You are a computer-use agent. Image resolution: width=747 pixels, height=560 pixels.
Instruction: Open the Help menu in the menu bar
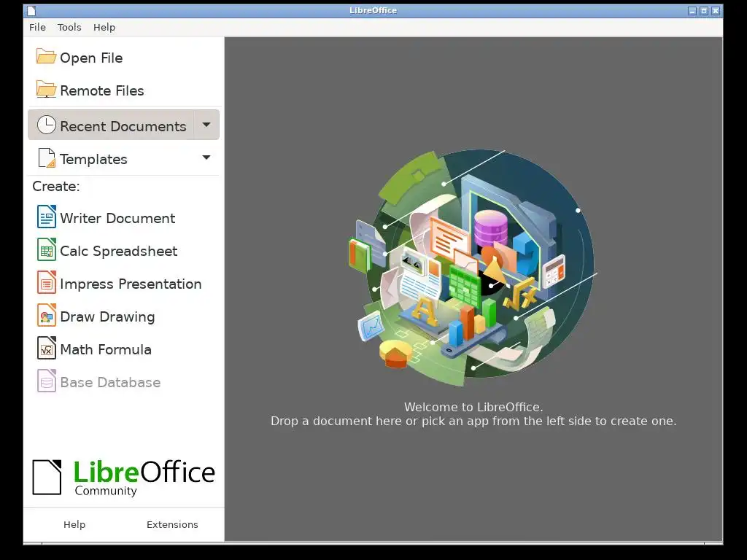pos(104,27)
